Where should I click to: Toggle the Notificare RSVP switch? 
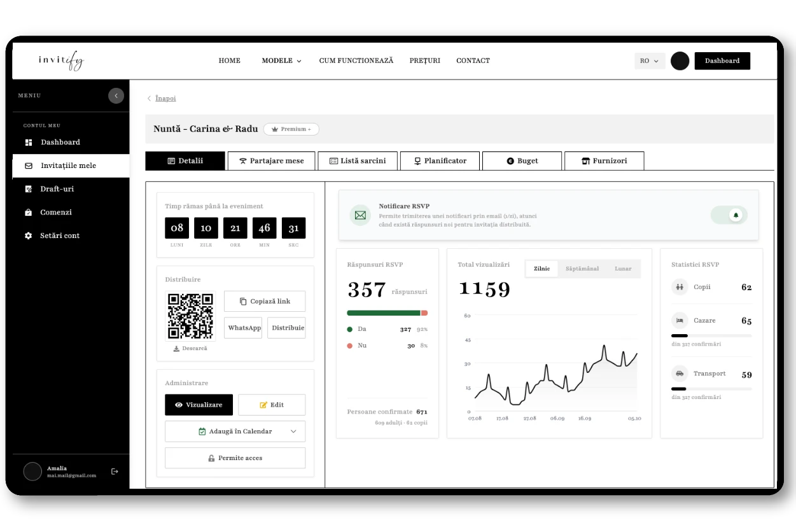point(729,215)
